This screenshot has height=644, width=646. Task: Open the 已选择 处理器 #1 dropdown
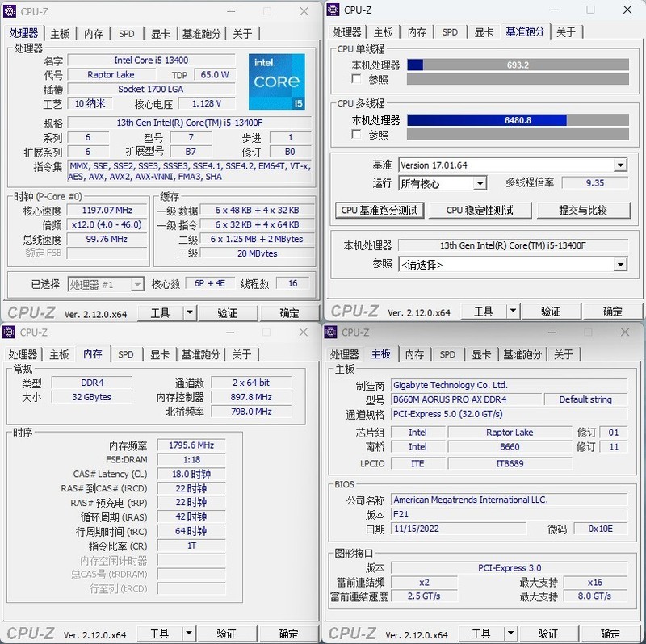click(x=137, y=284)
